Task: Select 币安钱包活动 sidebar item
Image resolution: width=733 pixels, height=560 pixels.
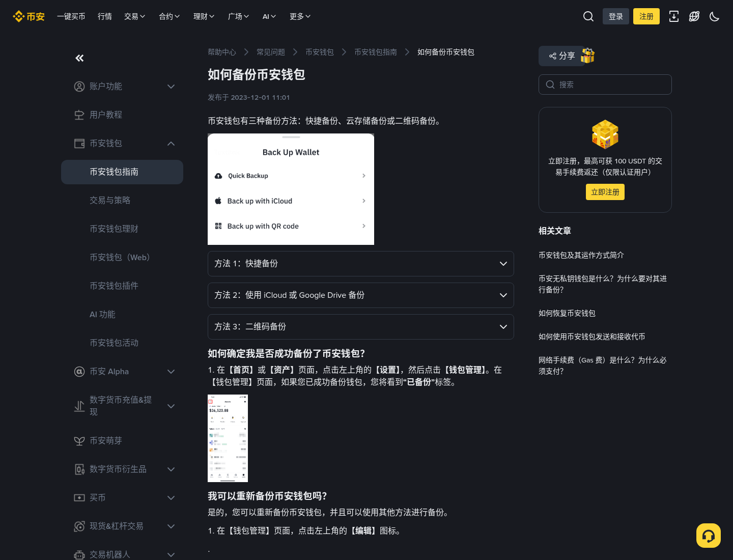Action: pyautogui.click(x=122, y=343)
